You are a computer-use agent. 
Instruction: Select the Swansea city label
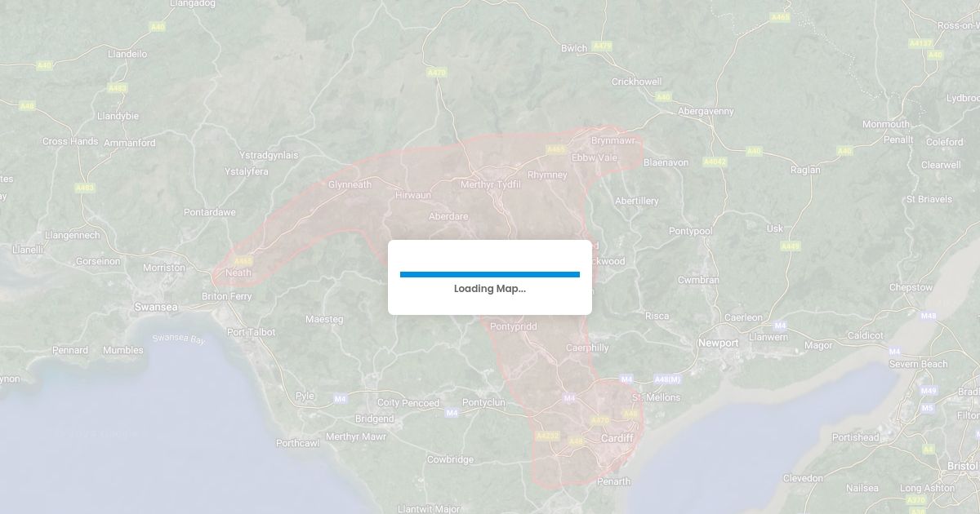[156, 307]
